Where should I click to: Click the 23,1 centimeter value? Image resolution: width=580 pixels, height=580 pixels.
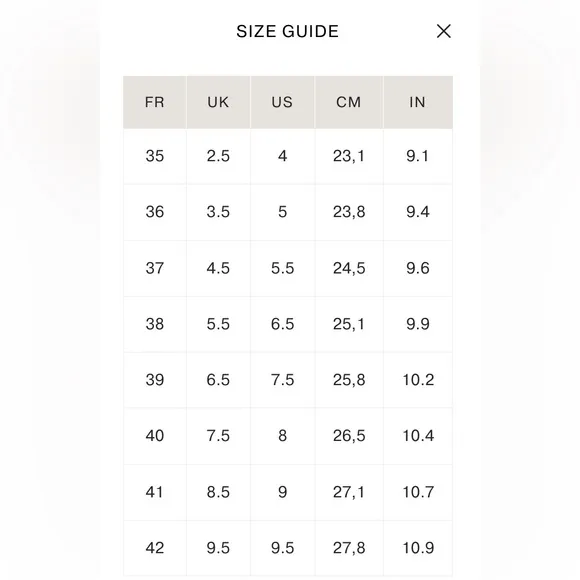pyautogui.click(x=349, y=156)
